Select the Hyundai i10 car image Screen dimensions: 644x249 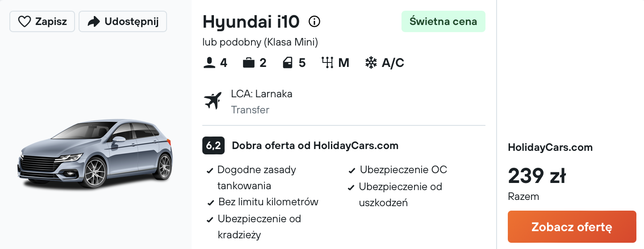tap(95, 153)
